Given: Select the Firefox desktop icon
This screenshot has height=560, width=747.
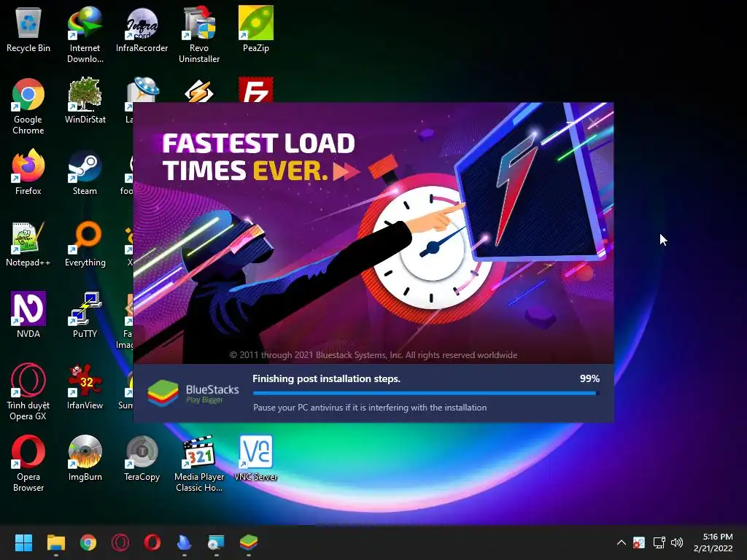Looking at the screenshot, I should pyautogui.click(x=28, y=172).
